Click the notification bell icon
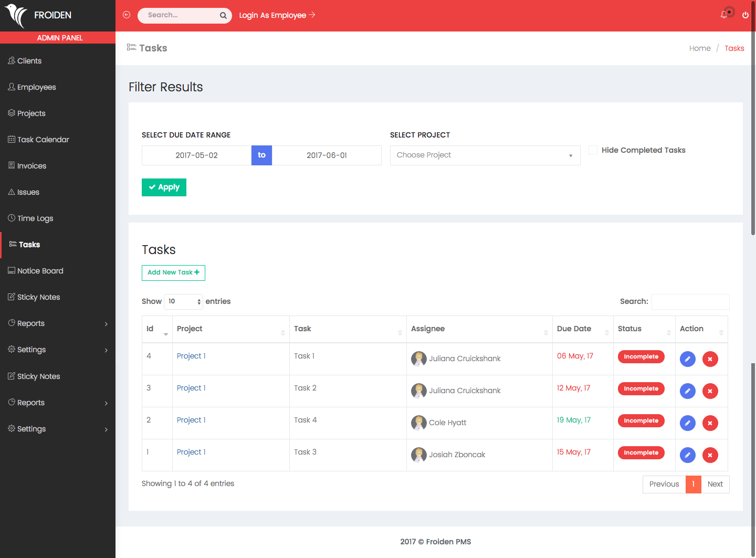 coord(724,15)
